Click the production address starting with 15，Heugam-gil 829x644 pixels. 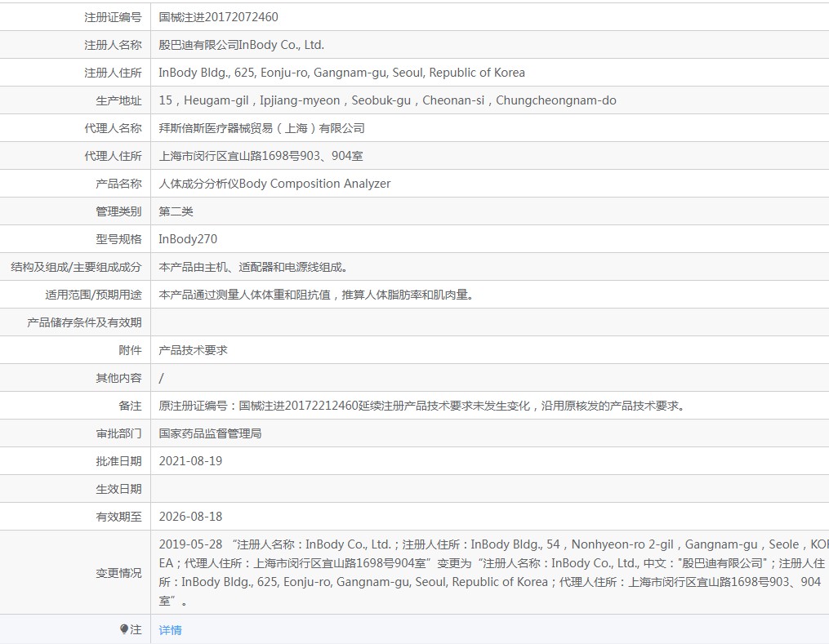click(387, 100)
